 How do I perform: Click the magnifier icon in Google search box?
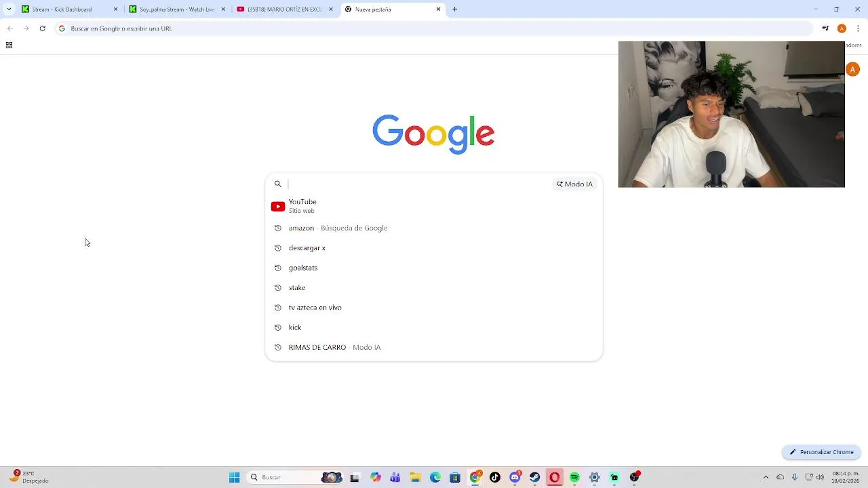point(277,184)
